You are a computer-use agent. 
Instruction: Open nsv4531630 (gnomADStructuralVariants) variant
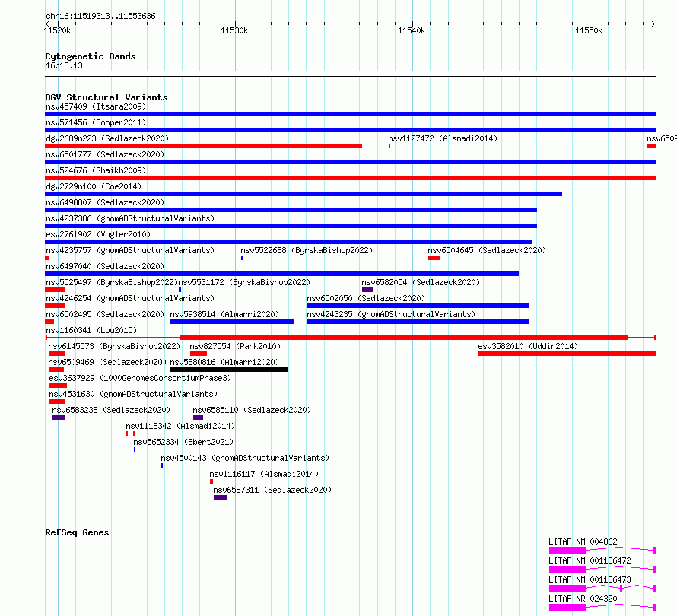[133, 394]
